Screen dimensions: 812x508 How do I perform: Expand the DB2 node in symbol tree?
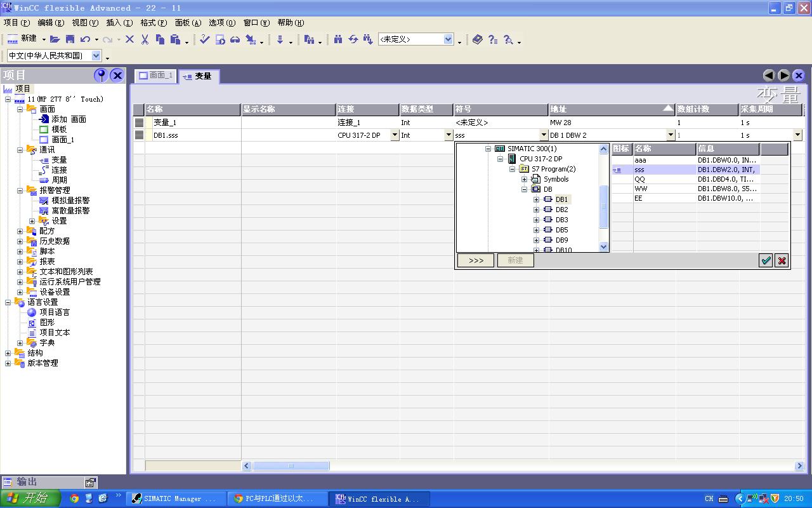[537, 210]
